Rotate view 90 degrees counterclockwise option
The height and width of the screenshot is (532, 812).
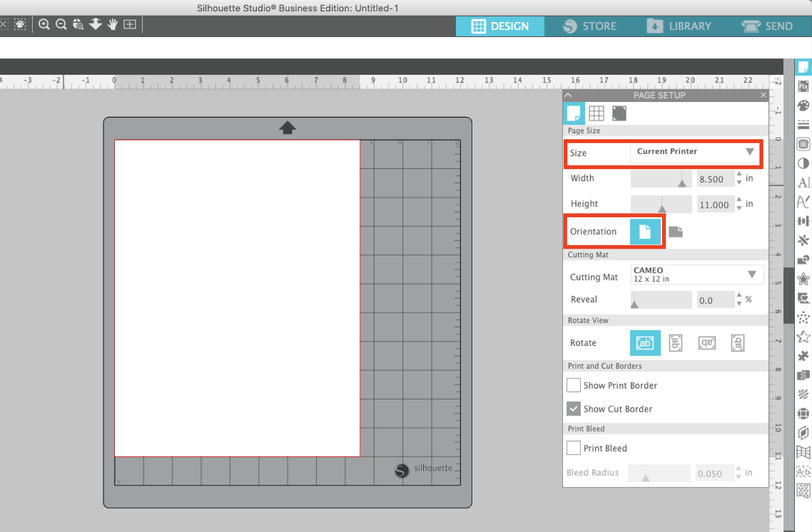pyautogui.click(x=675, y=343)
